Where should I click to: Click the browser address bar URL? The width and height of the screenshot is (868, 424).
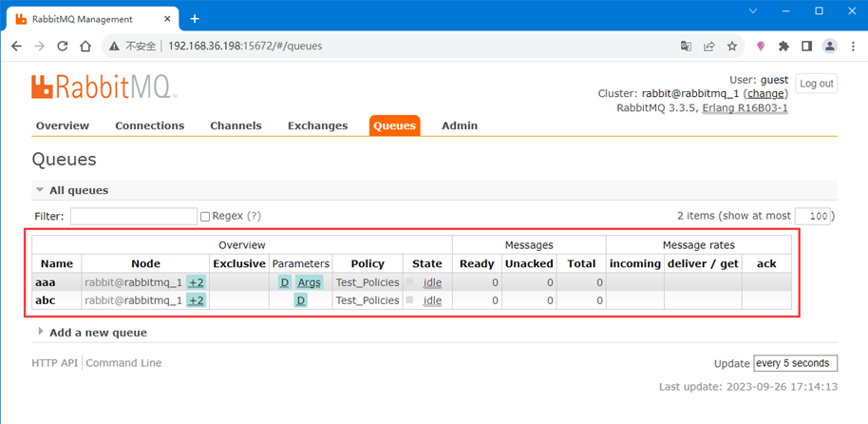click(245, 47)
